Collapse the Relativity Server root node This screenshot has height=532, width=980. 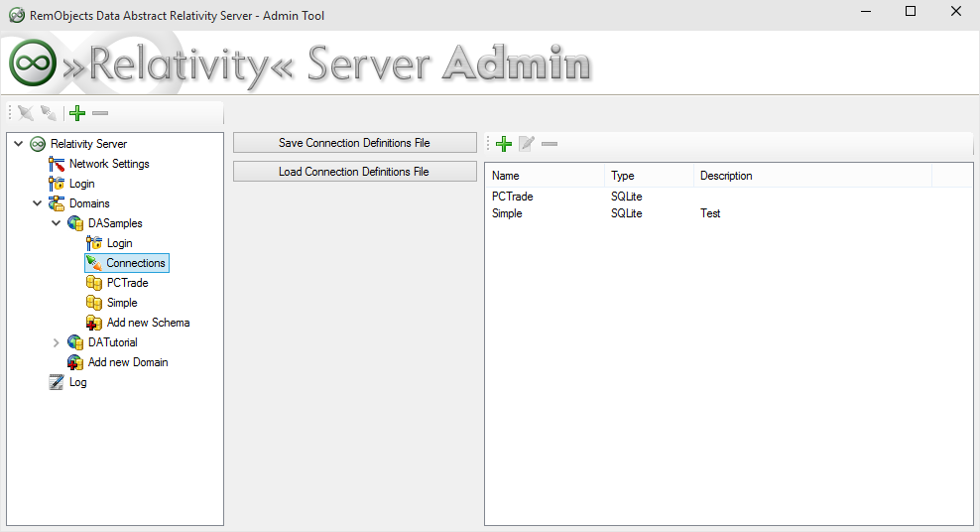click(x=19, y=144)
